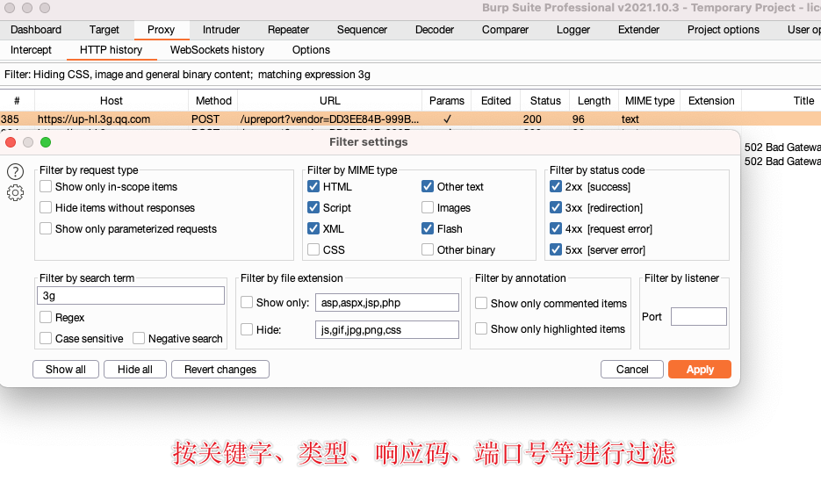Viewport: 821px width, 504px height.
Task: Open the Extender tab
Action: (x=638, y=30)
